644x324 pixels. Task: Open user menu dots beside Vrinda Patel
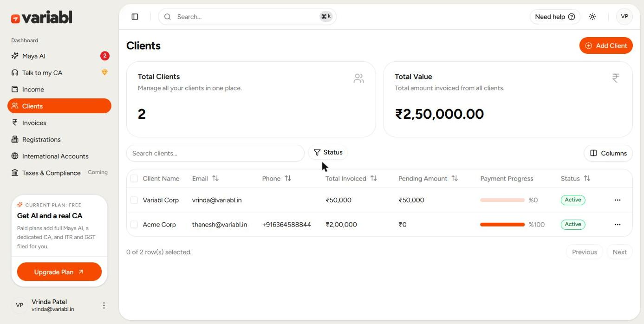pos(104,305)
